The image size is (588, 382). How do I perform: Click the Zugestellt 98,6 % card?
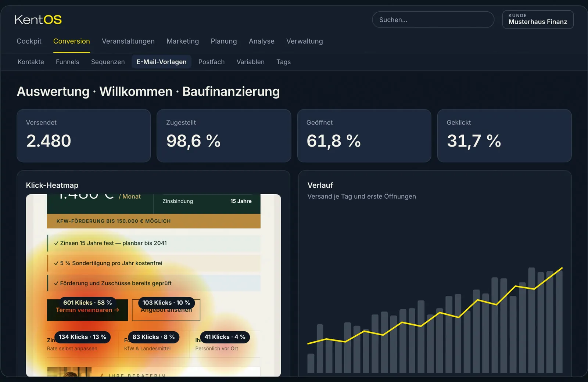click(224, 136)
